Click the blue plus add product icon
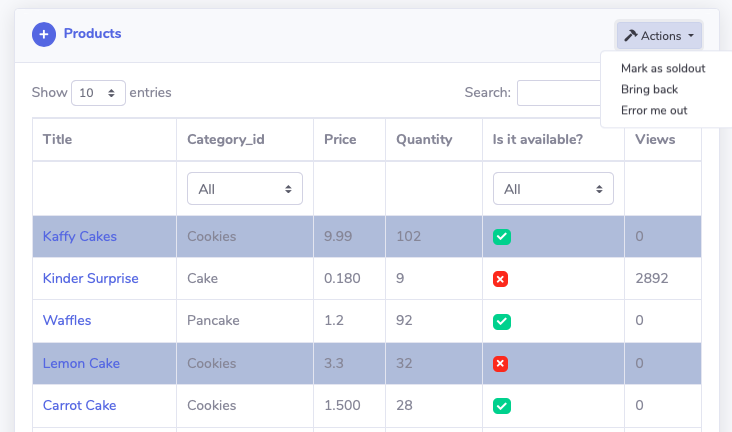Viewport: 732px width, 432px height. pos(44,35)
